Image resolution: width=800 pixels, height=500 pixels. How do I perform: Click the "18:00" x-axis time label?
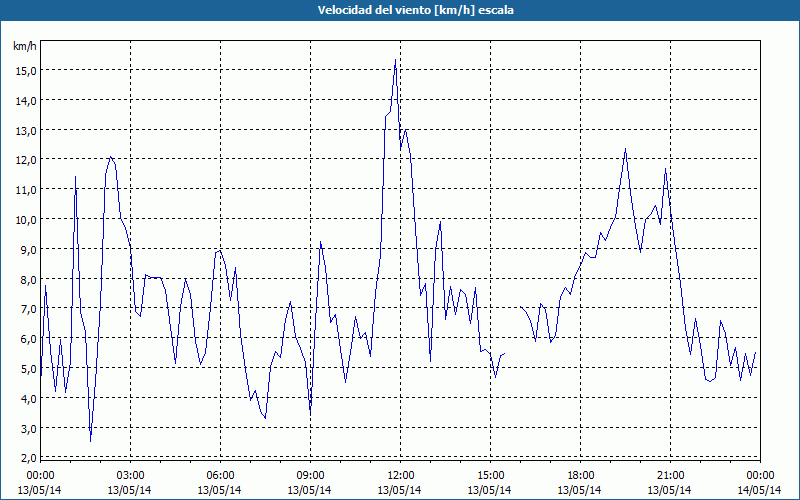[x=580, y=476]
